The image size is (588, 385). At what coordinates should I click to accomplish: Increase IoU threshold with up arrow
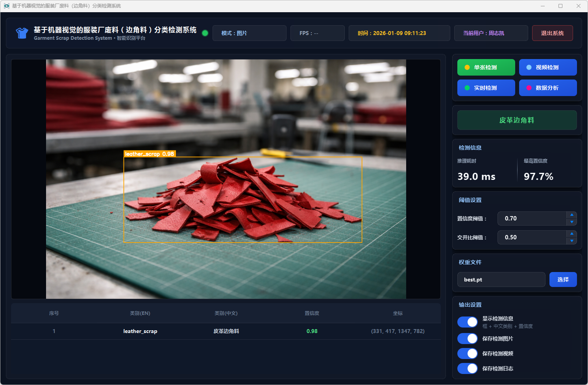(x=571, y=234)
